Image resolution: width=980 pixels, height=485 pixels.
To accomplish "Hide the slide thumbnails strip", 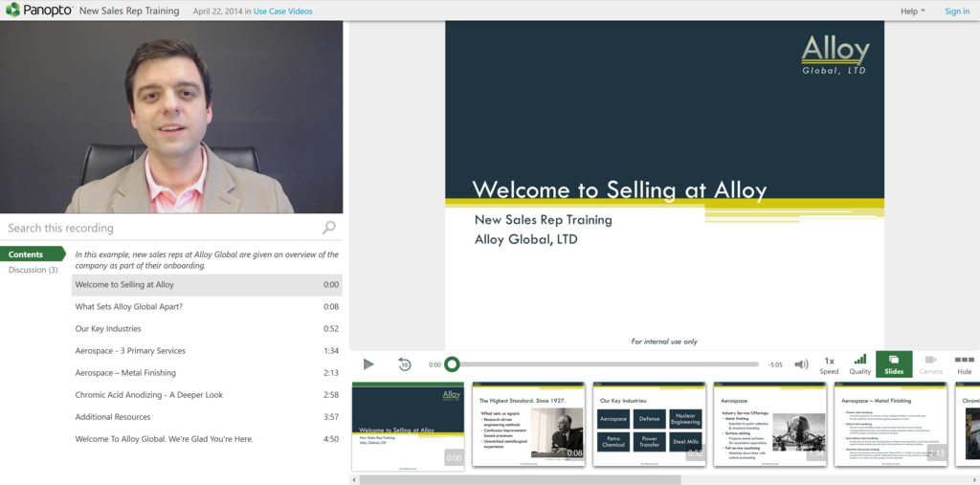I will (964, 364).
